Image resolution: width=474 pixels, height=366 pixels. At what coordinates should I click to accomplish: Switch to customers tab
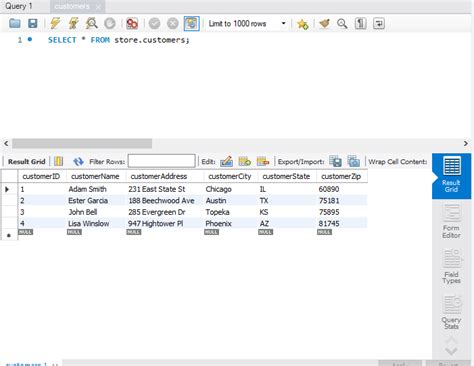pyautogui.click(x=77, y=6)
